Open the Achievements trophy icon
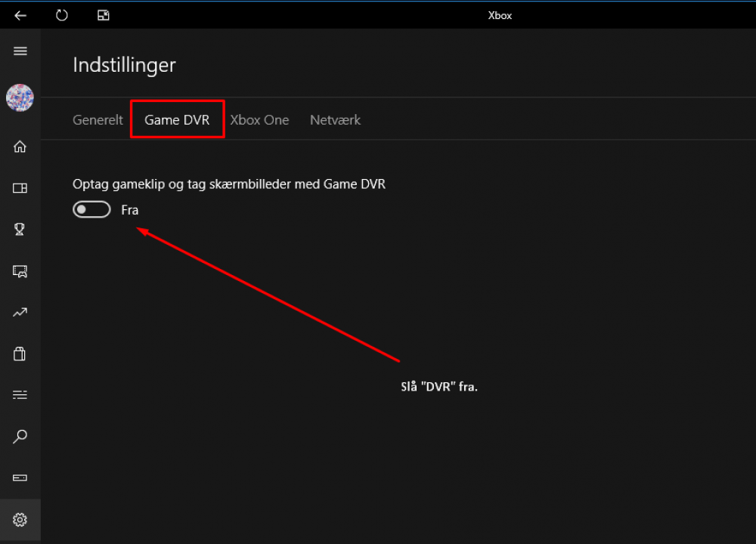Screen dimensions: 756x544 click(x=20, y=230)
